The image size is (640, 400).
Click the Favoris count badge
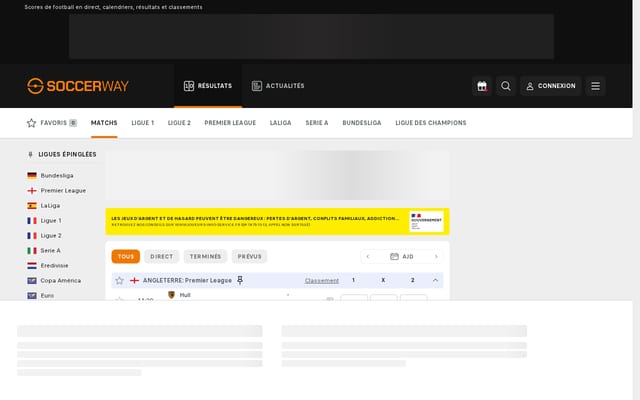(x=73, y=123)
